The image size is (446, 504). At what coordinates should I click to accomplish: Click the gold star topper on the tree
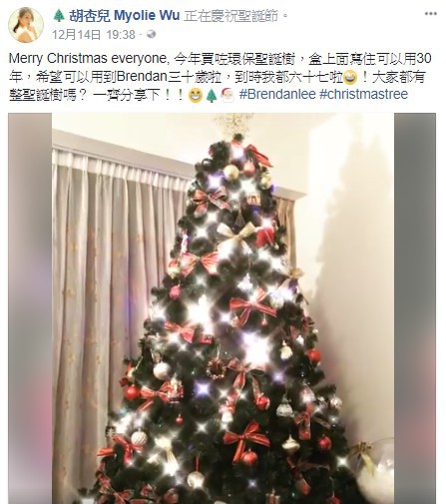tap(232, 124)
